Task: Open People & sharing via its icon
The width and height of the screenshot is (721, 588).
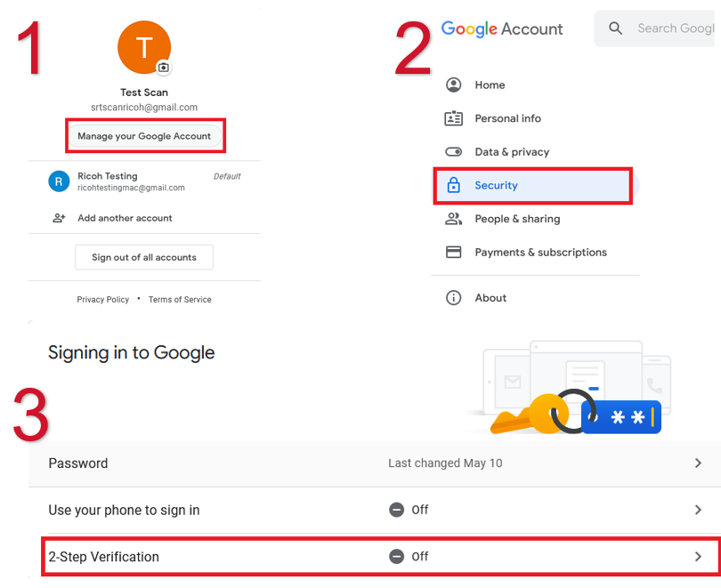Action: click(x=454, y=219)
